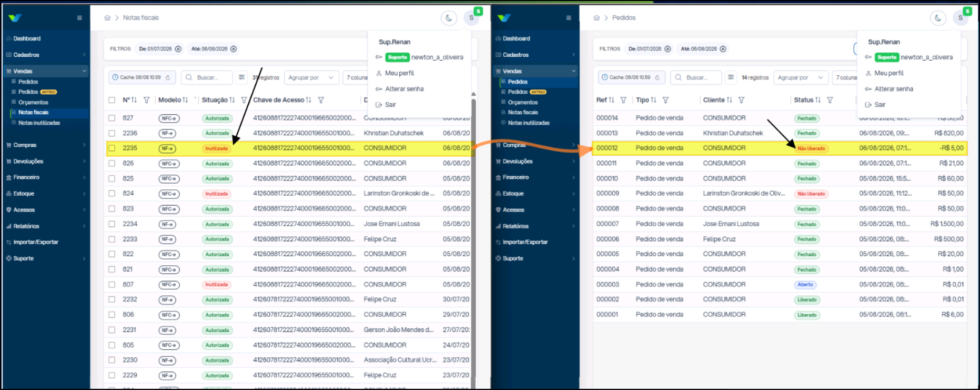Toggle dark mode in Notas fiscais window
This screenshot has height=390, width=980.
coord(449,18)
